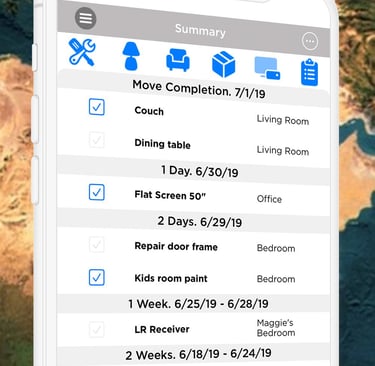Check the Repair door frame checkbox
The image size is (375, 366).
(97, 244)
